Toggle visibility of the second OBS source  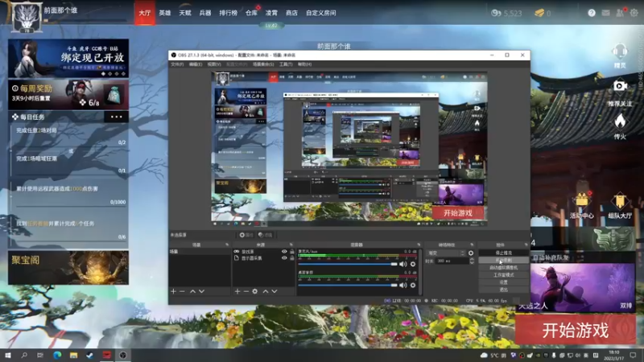pos(284,258)
